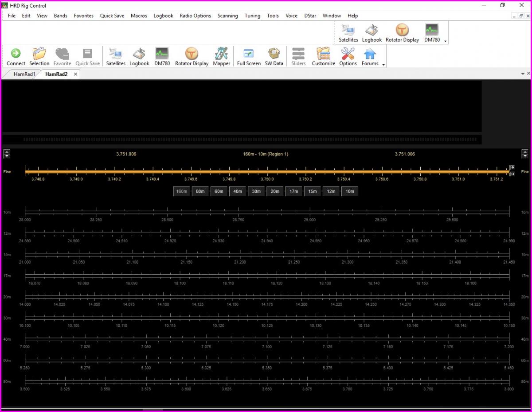Select the 20m band button
Image resolution: width=532 pixels, height=412 pixels.
click(x=275, y=191)
